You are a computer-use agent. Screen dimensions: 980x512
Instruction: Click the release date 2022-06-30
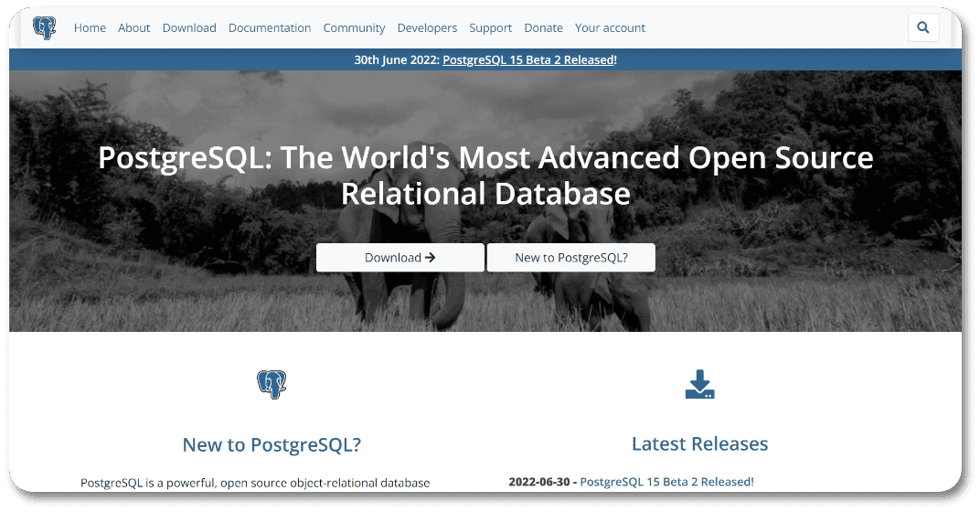pyautogui.click(x=539, y=482)
